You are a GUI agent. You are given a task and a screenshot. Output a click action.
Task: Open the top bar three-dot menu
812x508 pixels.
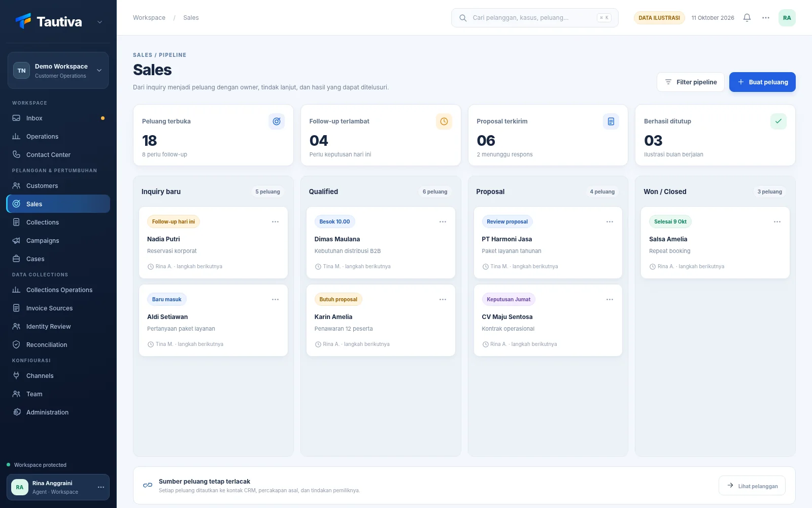(766, 18)
